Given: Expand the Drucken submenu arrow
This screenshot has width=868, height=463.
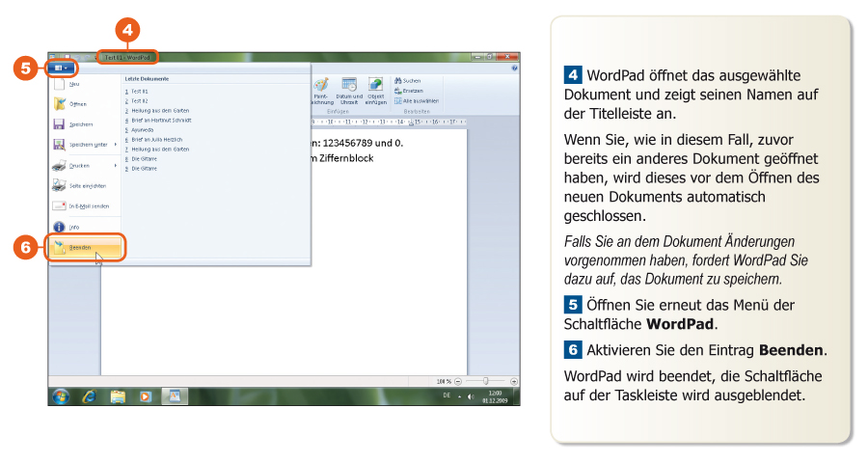Looking at the screenshot, I should 114,165.
